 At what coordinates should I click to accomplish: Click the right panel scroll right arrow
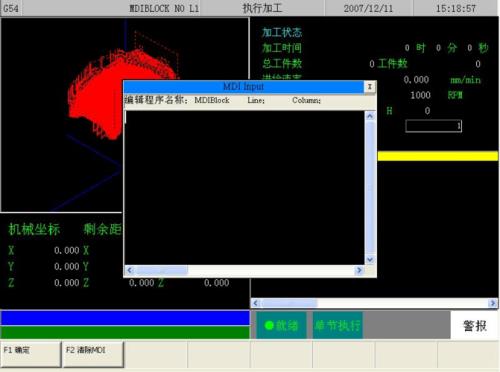493,303
